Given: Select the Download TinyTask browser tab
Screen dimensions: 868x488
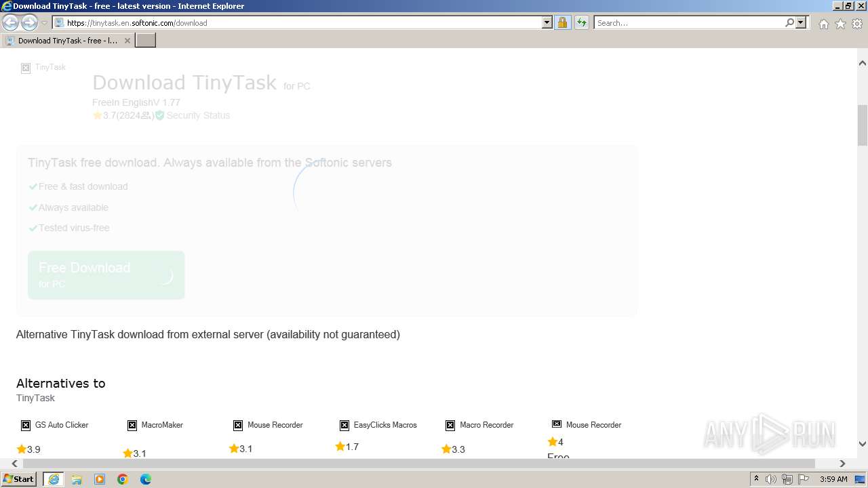Looking at the screenshot, I should tap(68, 41).
